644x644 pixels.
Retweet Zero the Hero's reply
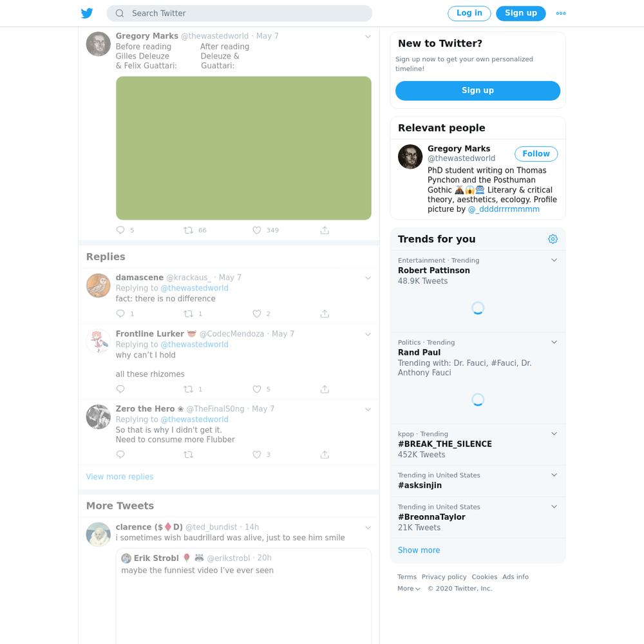(188, 455)
